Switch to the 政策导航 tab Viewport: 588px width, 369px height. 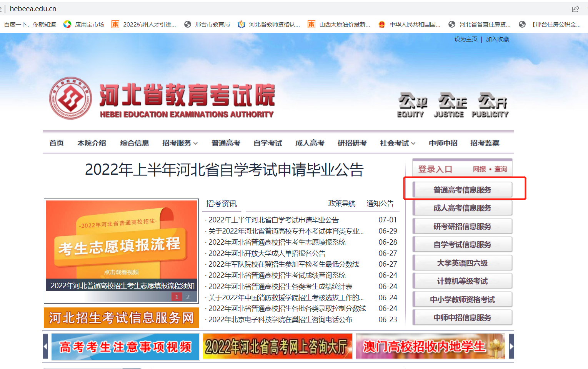(341, 204)
